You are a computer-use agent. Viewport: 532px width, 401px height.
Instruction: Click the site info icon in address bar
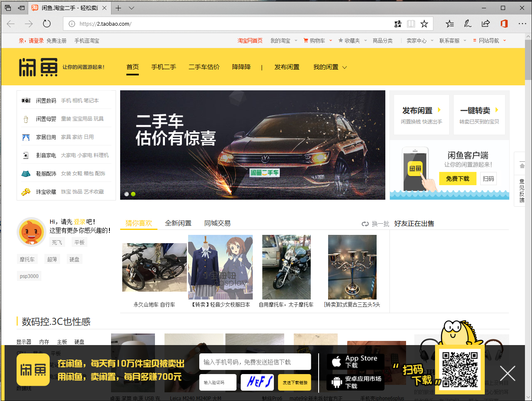tap(72, 24)
